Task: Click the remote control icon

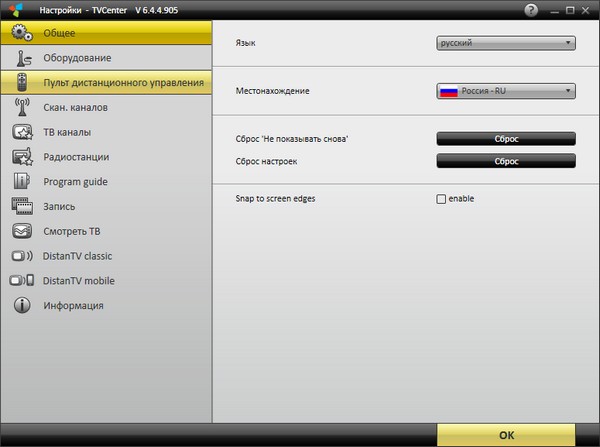Action: 22,82
